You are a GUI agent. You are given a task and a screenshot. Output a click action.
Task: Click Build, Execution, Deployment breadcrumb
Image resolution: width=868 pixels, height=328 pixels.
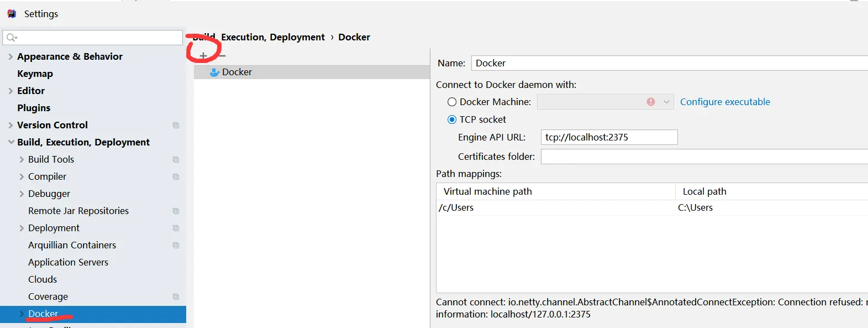pyautogui.click(x=259, y=37)
